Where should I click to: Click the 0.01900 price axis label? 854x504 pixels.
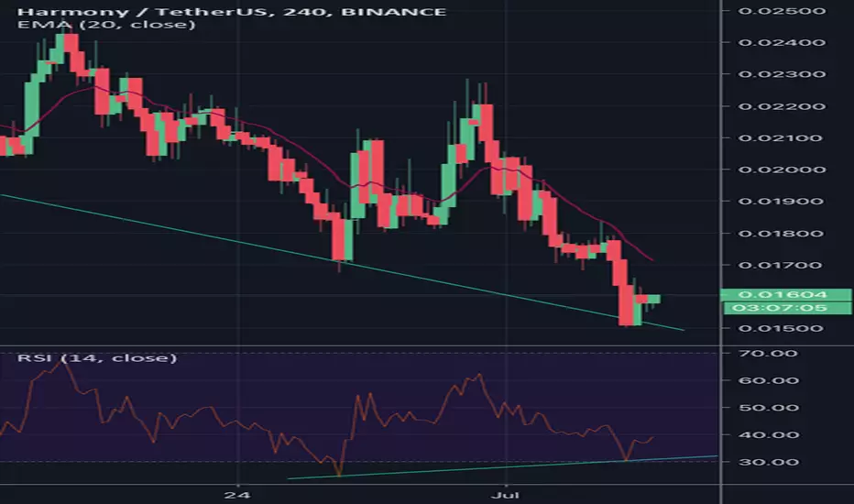[782, 201]
